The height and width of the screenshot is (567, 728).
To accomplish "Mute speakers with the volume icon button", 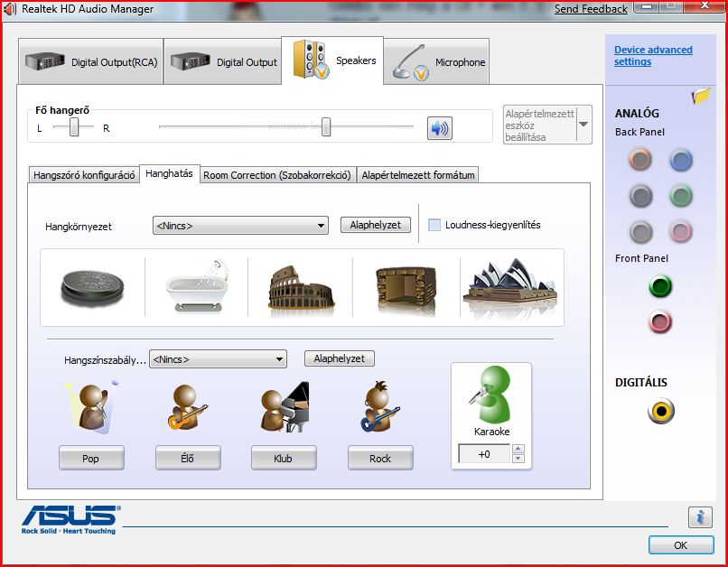I will pos(439,128).
